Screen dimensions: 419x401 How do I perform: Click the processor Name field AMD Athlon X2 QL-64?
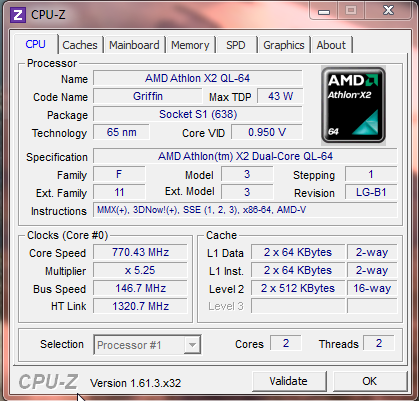pyautogui.click(x=198, y=78)
